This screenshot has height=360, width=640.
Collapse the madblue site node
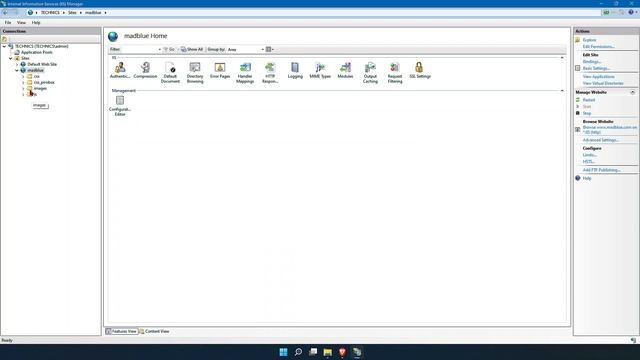point(17,70)
